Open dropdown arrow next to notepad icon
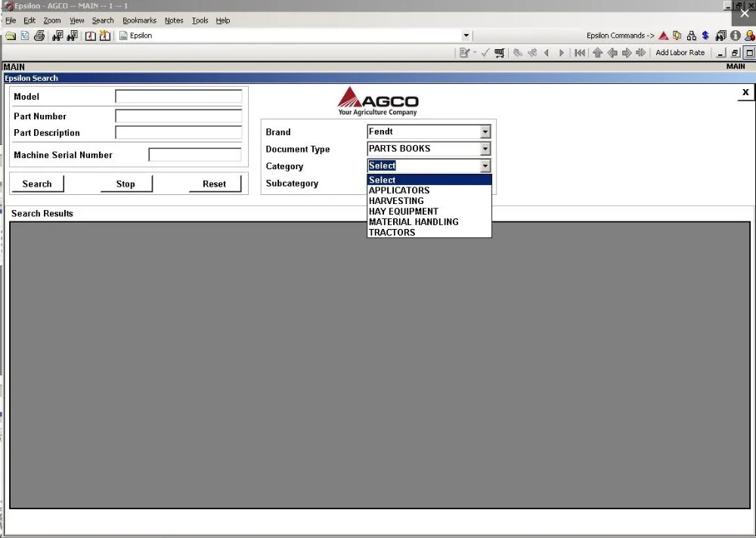Screen dimensions: 756x538 click(475, 53)
